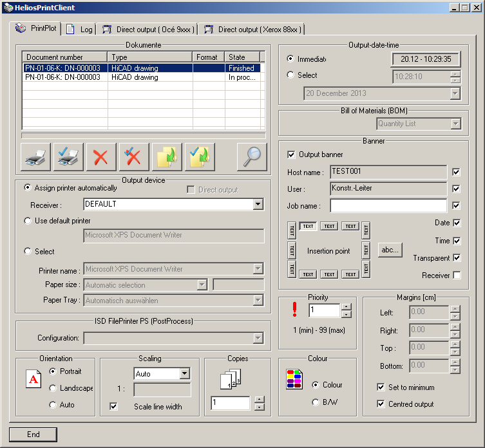The image size is (485, 448).
Task: Open Direct output (Xerox 88xx) tab
Action: tap(252, 30)
